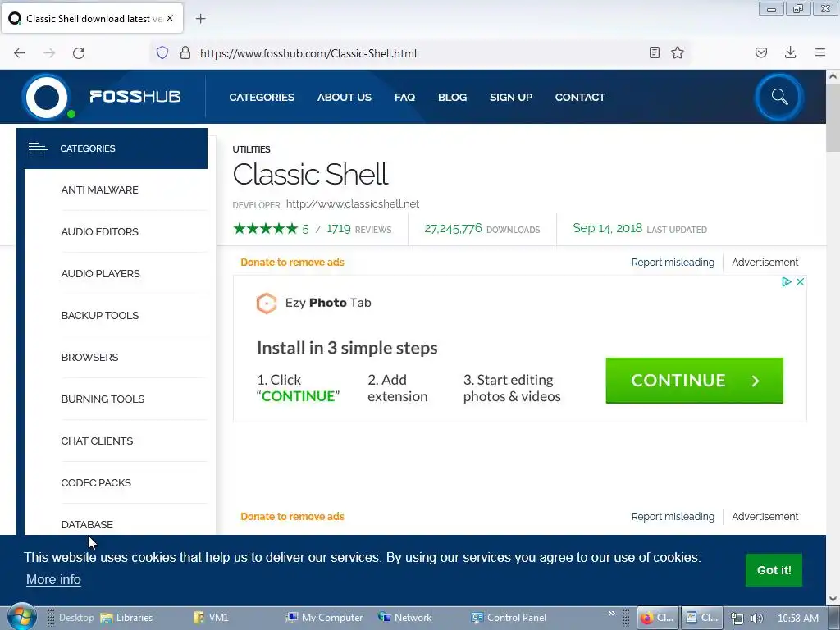
Task: Open a new tab with plus icon
Action: click(x=200, y=19)
